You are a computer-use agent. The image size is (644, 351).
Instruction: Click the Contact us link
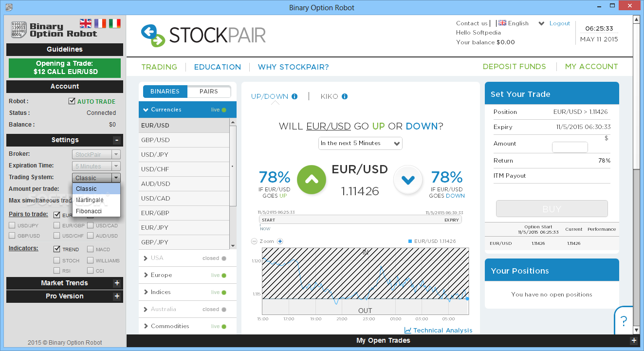472,23
